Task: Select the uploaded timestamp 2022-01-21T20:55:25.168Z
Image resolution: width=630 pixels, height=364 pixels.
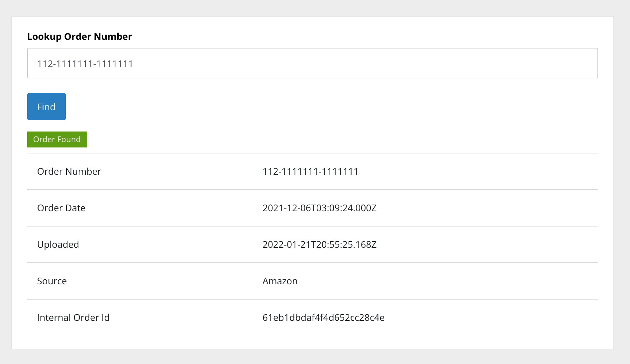Action: 319,245
